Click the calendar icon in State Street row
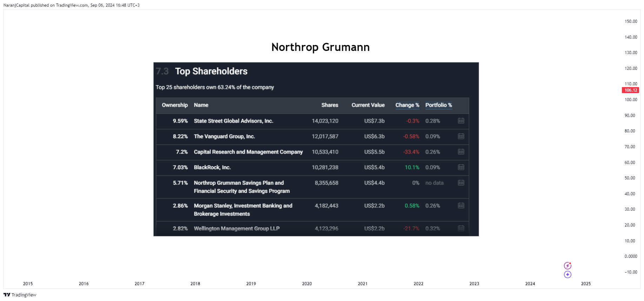Viewport: 644px width, 301px height. (x=461, y=121)
